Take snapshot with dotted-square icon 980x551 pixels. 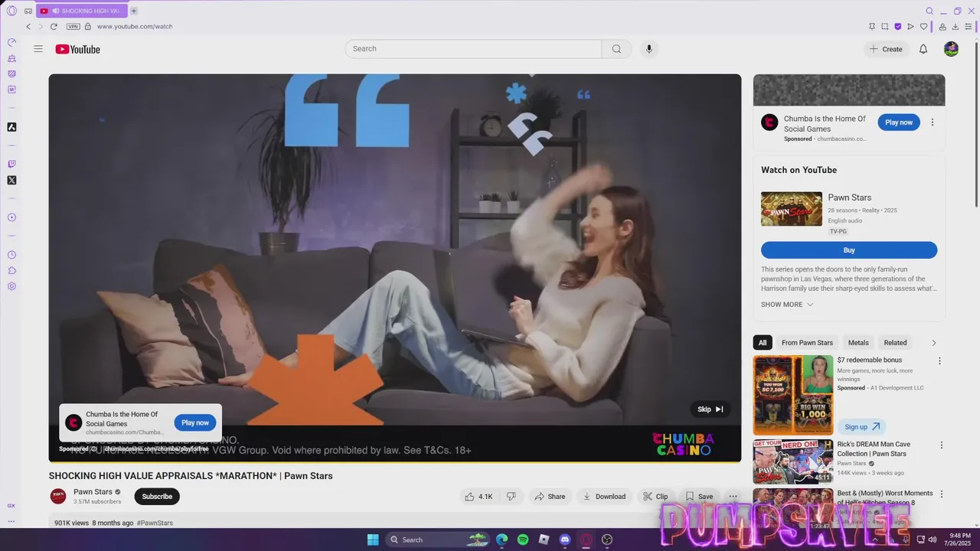point(884,26)
